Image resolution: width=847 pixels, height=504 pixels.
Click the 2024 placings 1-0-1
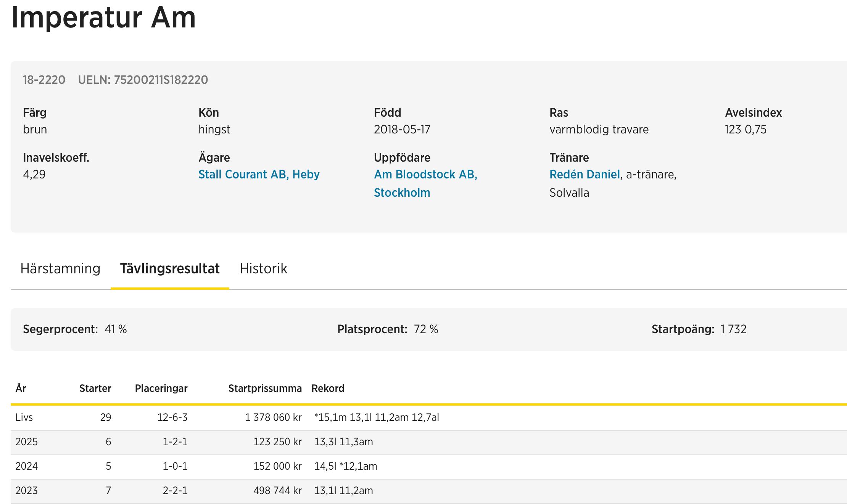click(175, 466)
